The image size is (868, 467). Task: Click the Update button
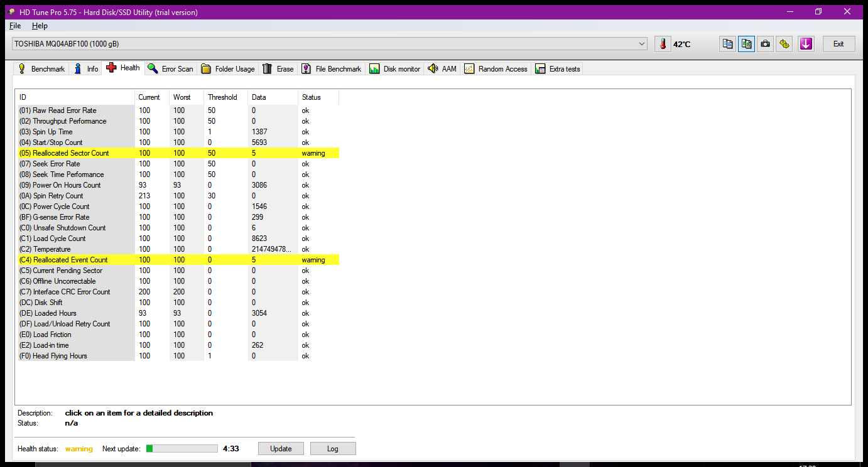[281, 448]
